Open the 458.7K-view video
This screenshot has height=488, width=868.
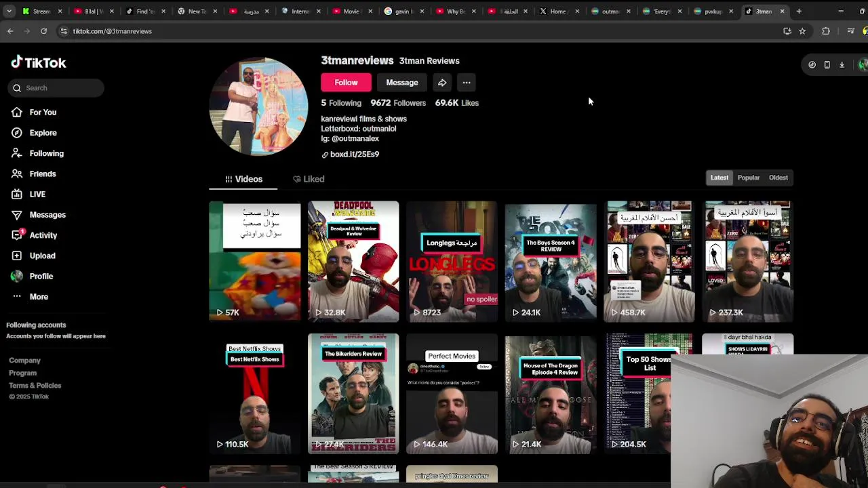(649, 260)
